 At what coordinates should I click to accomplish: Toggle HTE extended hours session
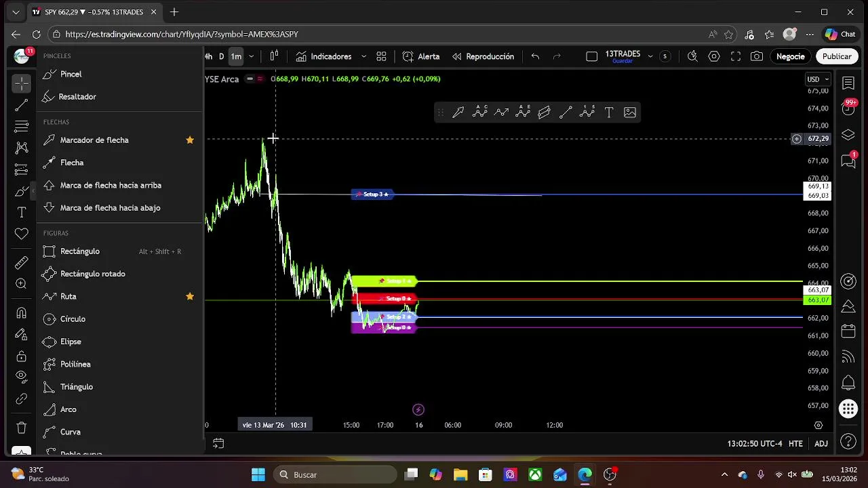796,444
